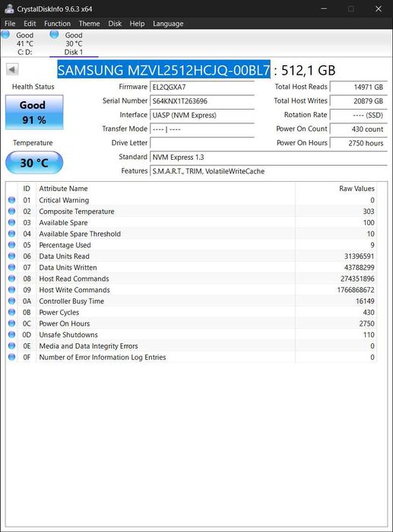Open the Theme menu
393x532 pixels.
pyautogui.click(x=89, y=24)
